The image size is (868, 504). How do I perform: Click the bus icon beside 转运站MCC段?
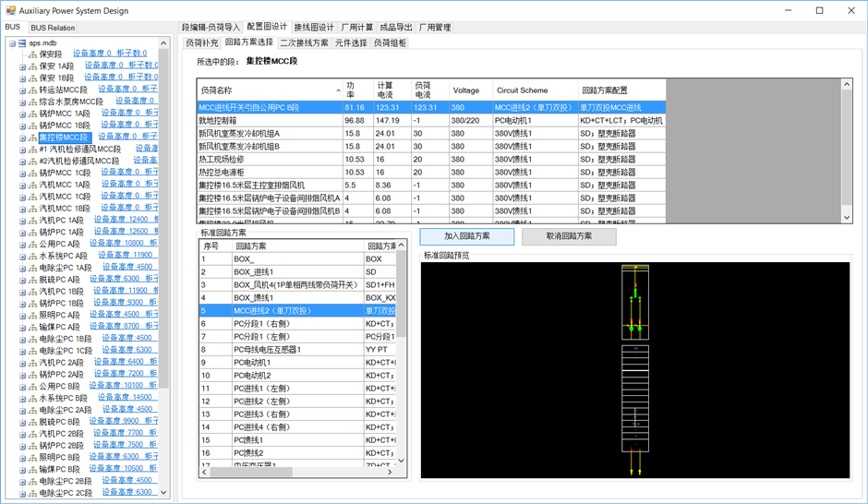coord(32,90)
